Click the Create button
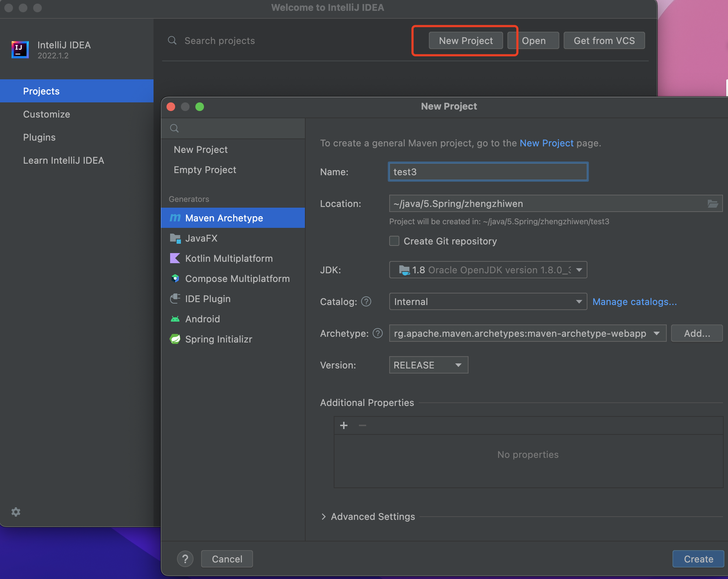Image resolution: width=728 pixels, height=579 pixels. 698,559
